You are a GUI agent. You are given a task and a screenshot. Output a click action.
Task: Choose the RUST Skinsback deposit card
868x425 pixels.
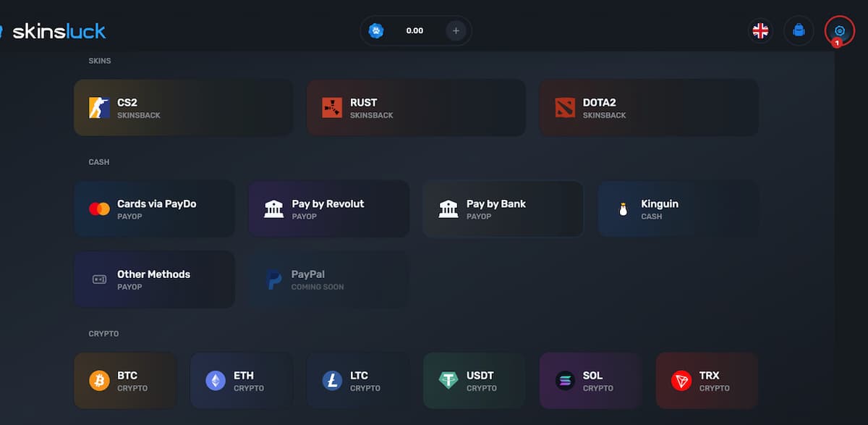[417, 108]
